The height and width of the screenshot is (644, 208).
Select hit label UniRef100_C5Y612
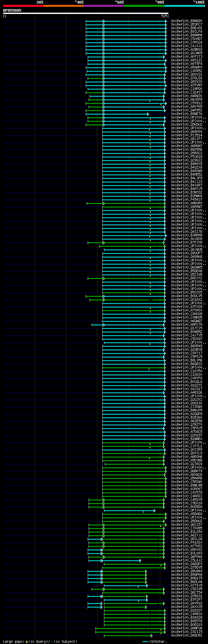187,103
